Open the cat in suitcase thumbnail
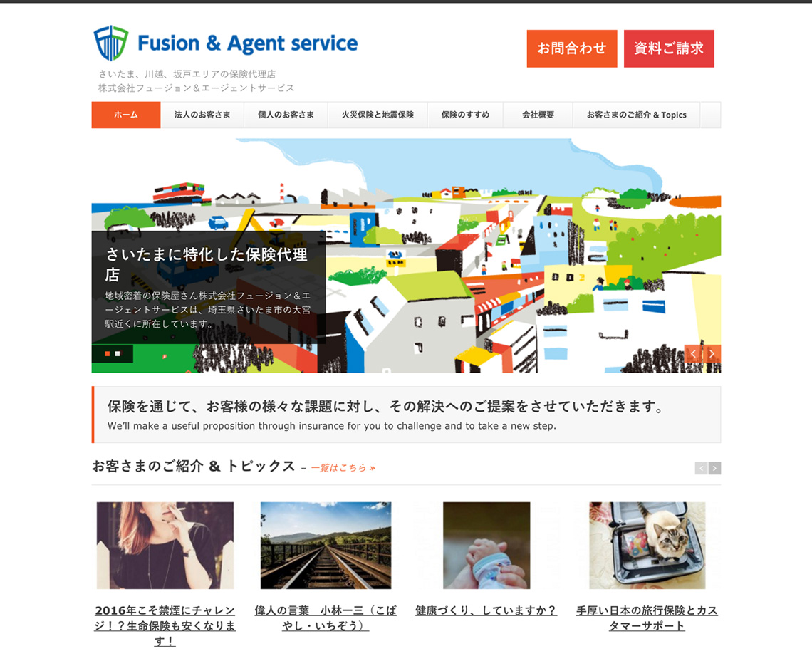 647,545
